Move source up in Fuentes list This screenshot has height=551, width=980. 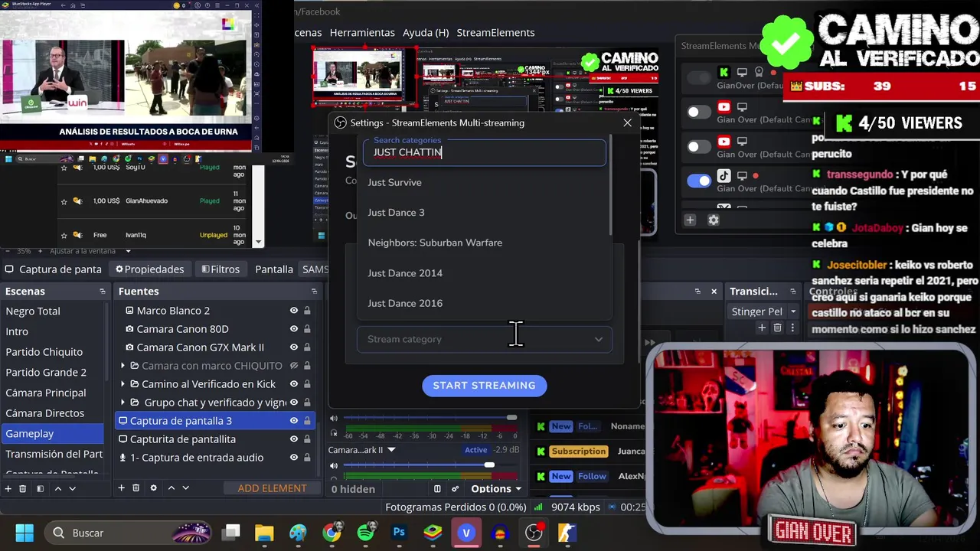[x=171, y=488]
